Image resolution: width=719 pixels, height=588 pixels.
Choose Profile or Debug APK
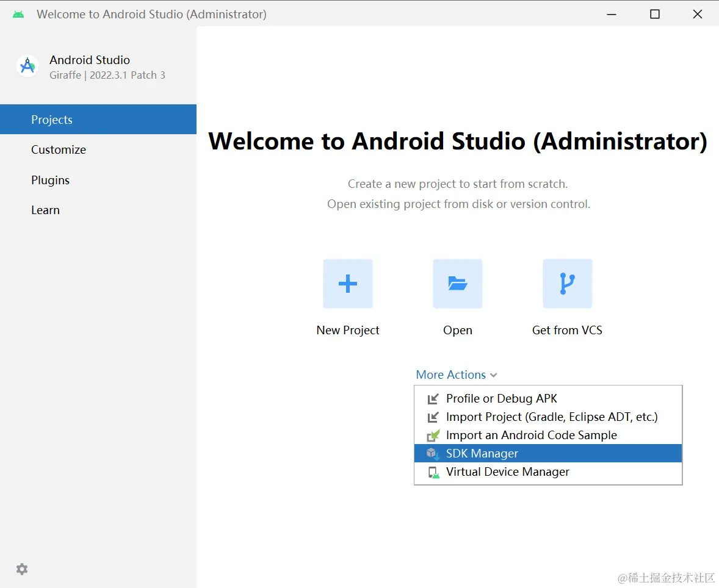tap(548, 398)
